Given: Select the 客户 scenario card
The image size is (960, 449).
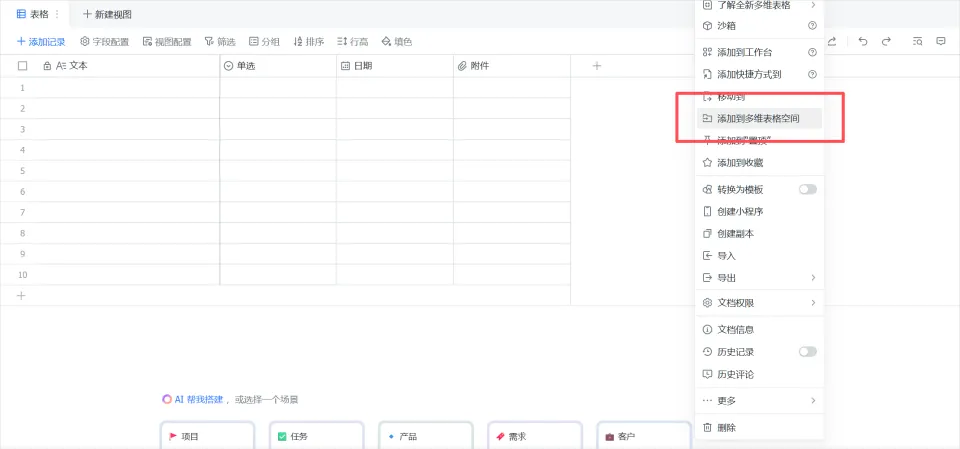Looking at the screenshot, I should click(643, 436).
